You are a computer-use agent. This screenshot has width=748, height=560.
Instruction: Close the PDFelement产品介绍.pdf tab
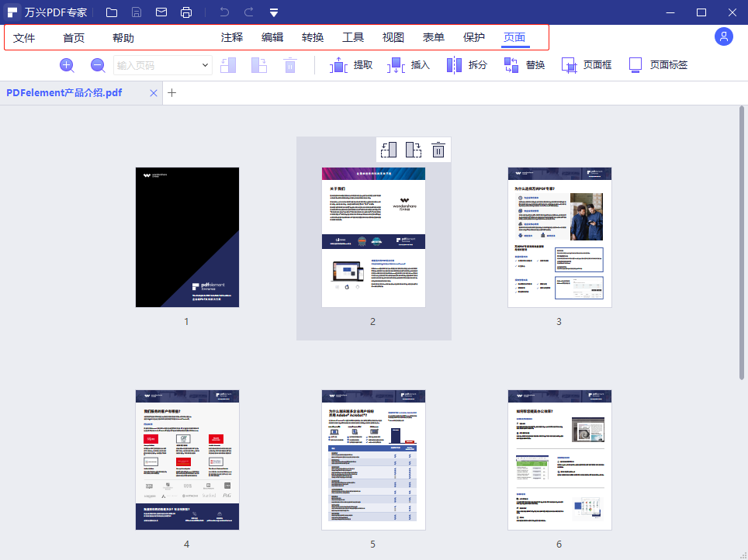click(x=154, y=93)
